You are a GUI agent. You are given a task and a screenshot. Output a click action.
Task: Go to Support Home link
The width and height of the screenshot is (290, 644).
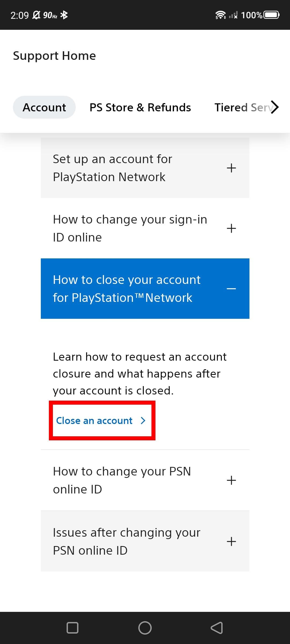click(x=55, y=56)
